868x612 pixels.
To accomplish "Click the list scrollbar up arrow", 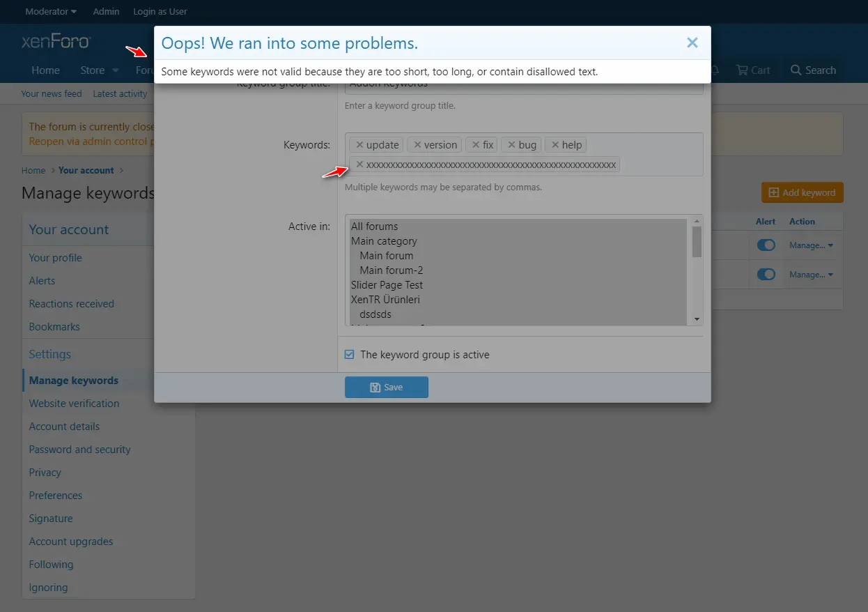I will tap(697, 221).
